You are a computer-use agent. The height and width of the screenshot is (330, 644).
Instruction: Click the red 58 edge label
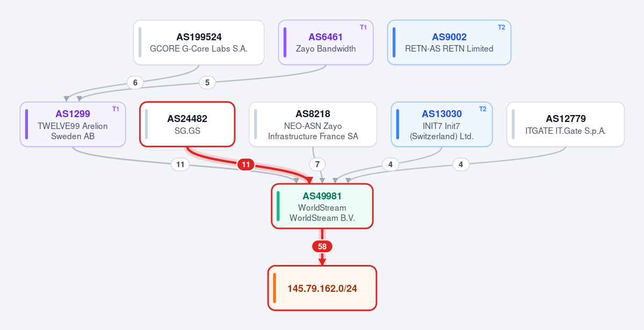[x=322, y=247]
